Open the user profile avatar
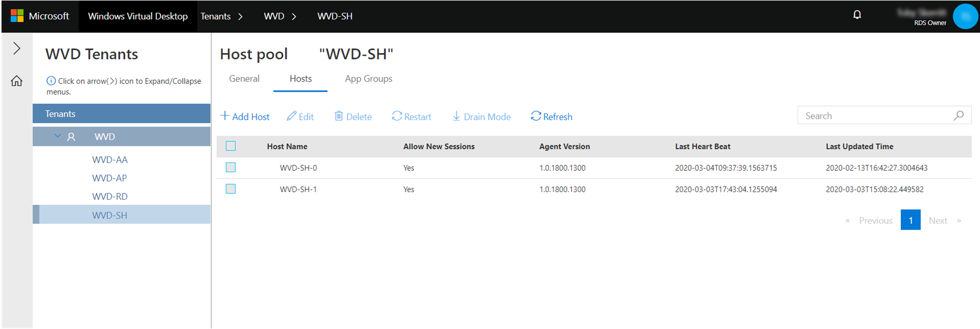This screenshot has height=329, width=980. point(965,16)
